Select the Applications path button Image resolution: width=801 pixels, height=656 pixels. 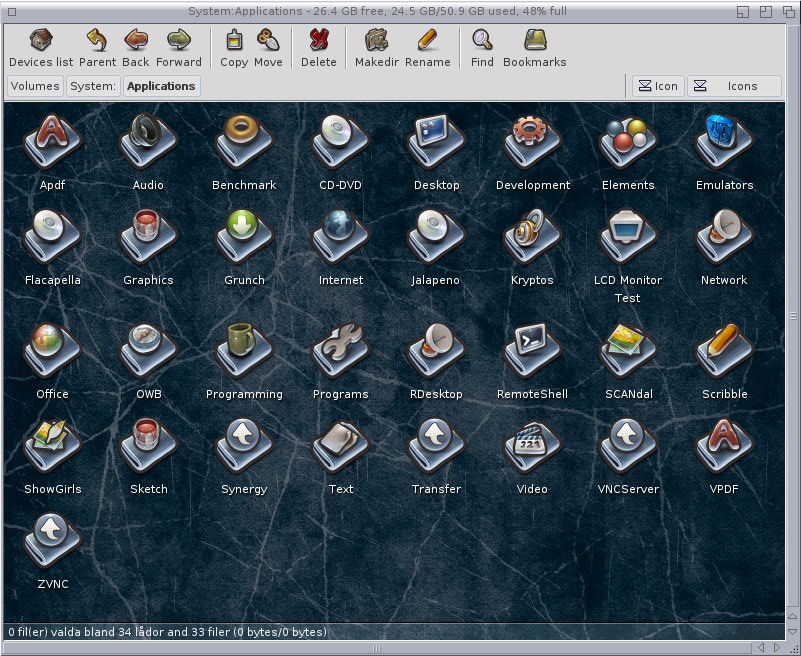click(x=161, y=86)
